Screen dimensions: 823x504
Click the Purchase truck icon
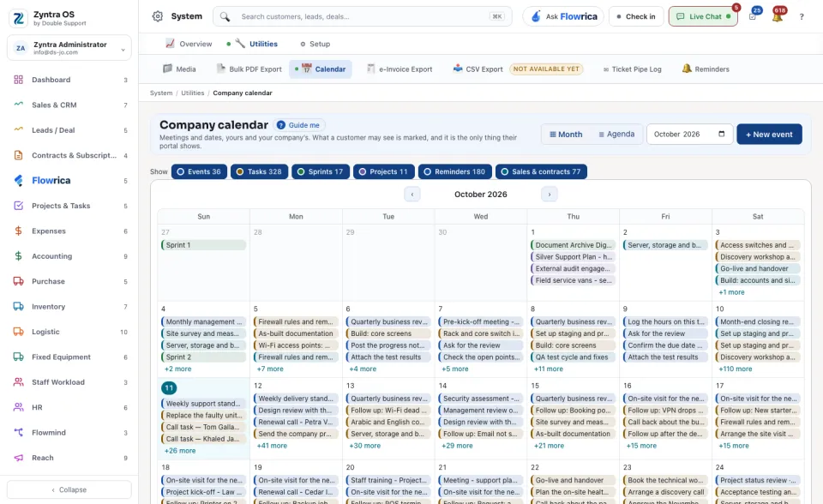[18, 281]
